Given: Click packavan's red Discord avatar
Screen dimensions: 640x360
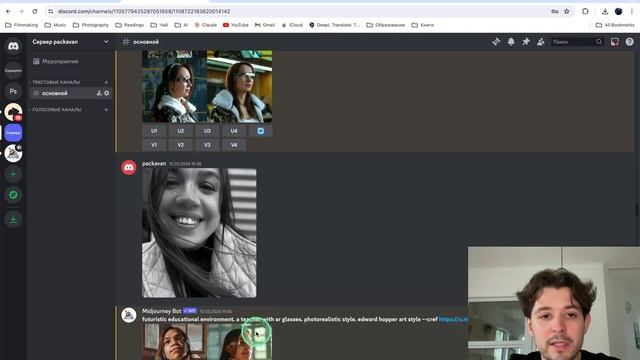Looking at the screenshot, I should click(129, 167).
